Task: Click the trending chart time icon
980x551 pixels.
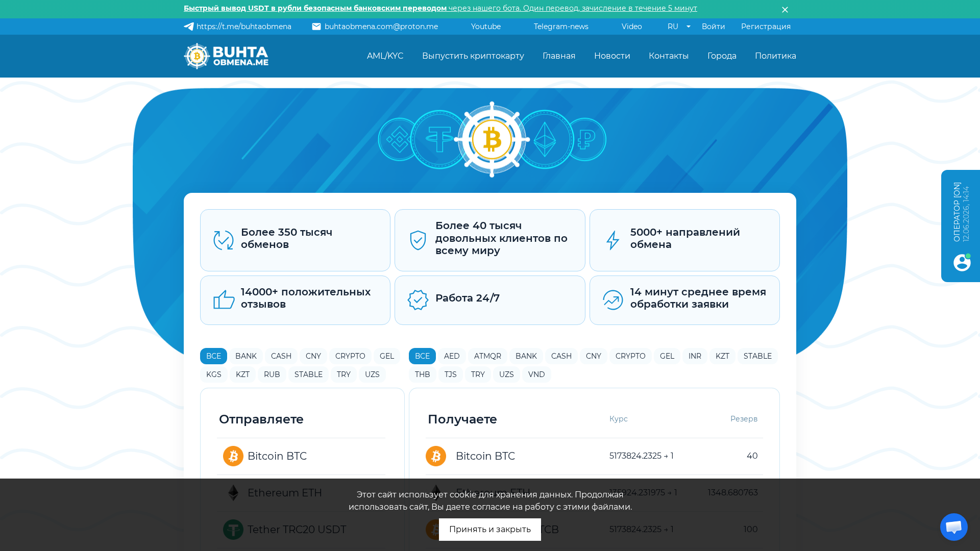Action: 612,300
